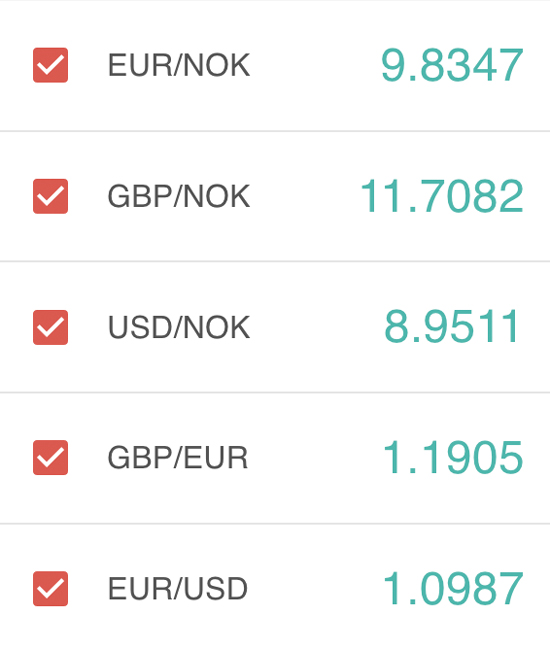This screenshot has height=649, width=550.
Task: Click the EUR/NOK pair label
Action: tap(179, 65)
